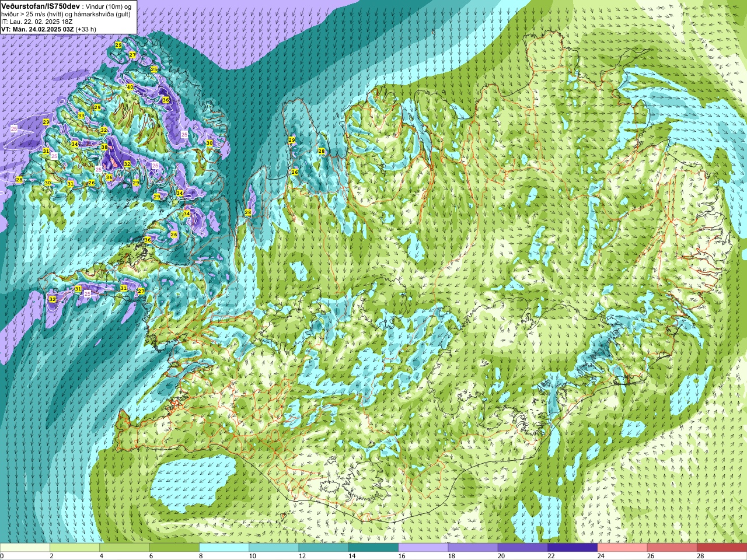Click the 0–2 m/s pale cream legend swatch
Image resolution: width=747 pixels, height=560 pixels.
[25, 548]
